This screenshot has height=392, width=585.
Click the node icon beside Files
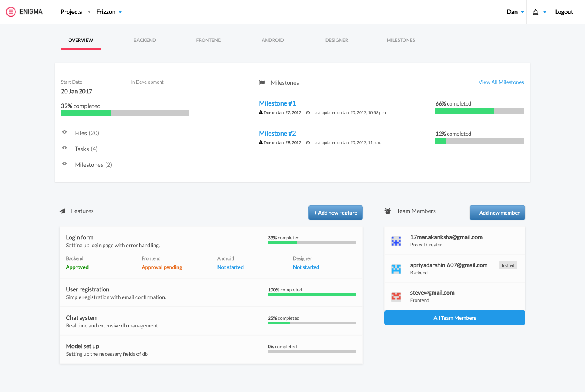[x=65, y=132]
